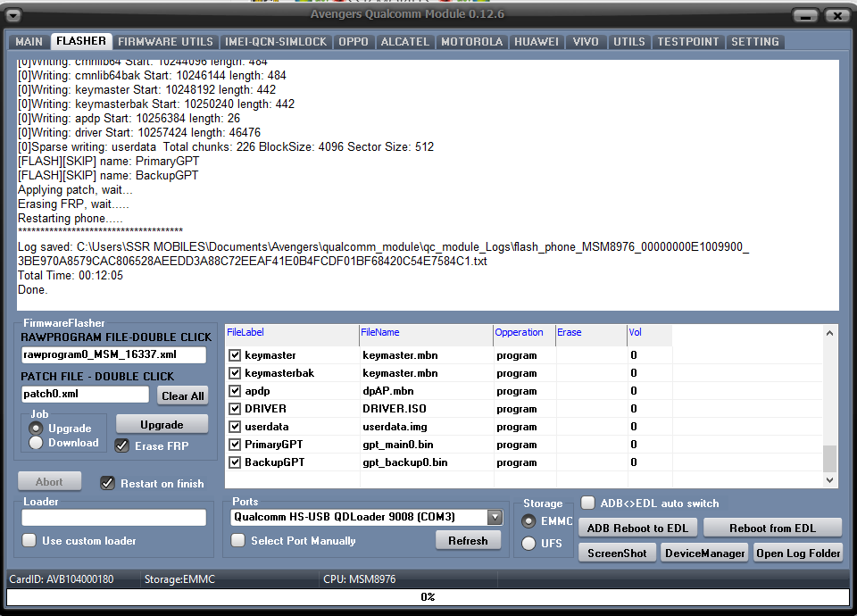Click the CPU: MSM8976 status entry
This screenshot has width=857, height=616.
tap(359, 579)
